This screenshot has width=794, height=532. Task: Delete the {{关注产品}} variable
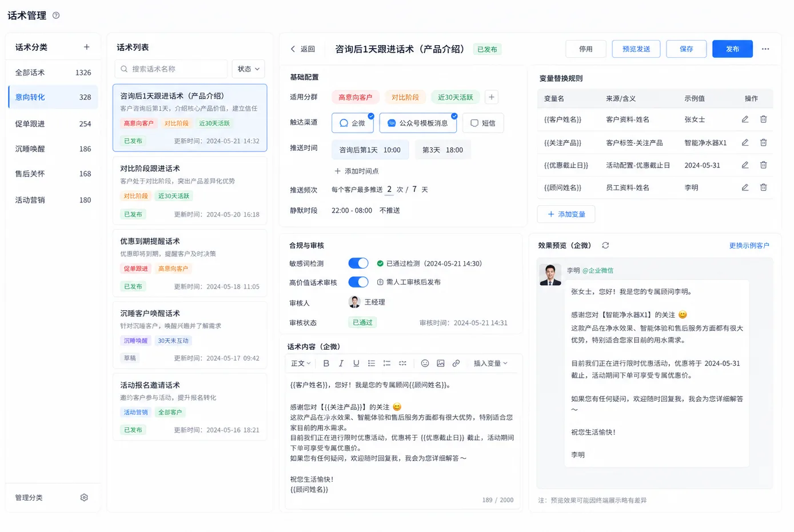point(763,143)
